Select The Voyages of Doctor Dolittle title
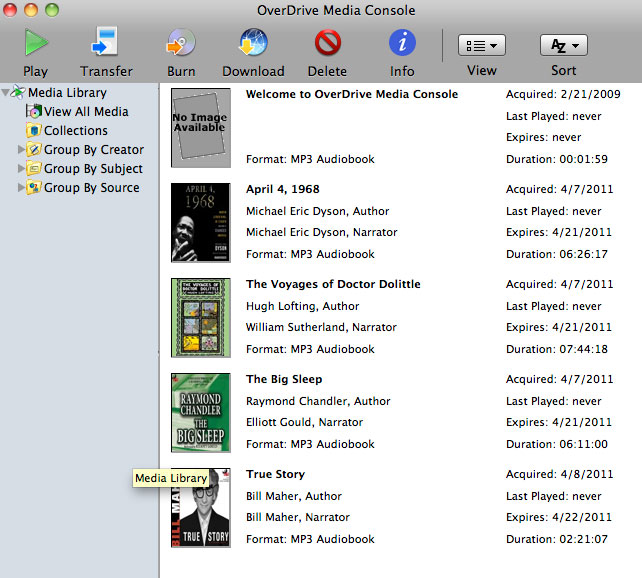Viewport: 642px width, 578px height. pyautogui.click(x=333, y=284)
